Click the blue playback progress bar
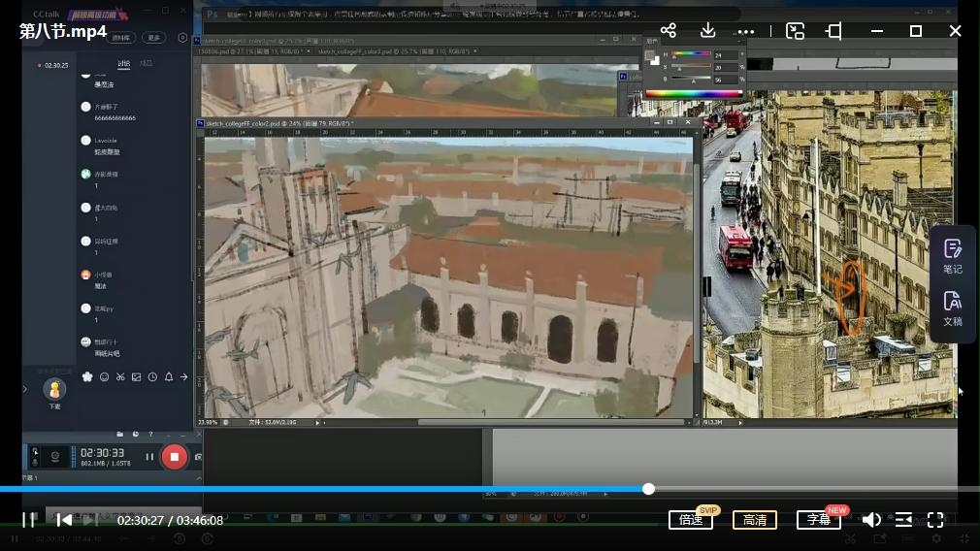Viewport: 980px width, 551px height. pyautogui.click(x=322, y=489)
